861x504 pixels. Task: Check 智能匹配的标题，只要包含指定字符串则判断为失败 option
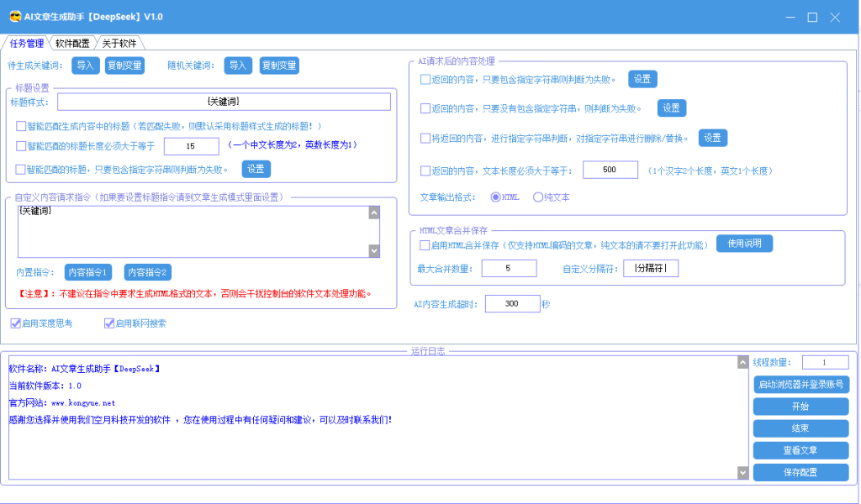[x=21, y=170]
